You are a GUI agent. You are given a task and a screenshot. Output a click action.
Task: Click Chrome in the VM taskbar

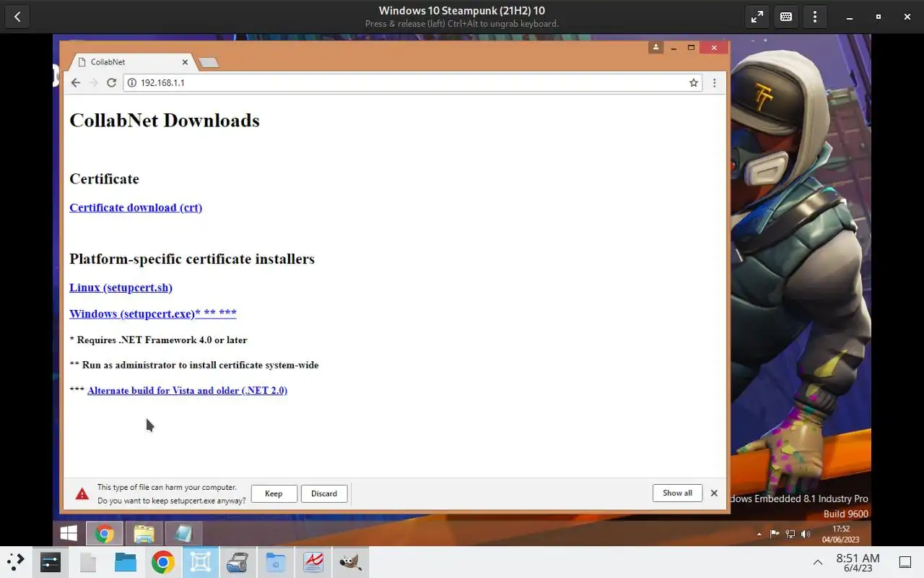click(105, 534)
